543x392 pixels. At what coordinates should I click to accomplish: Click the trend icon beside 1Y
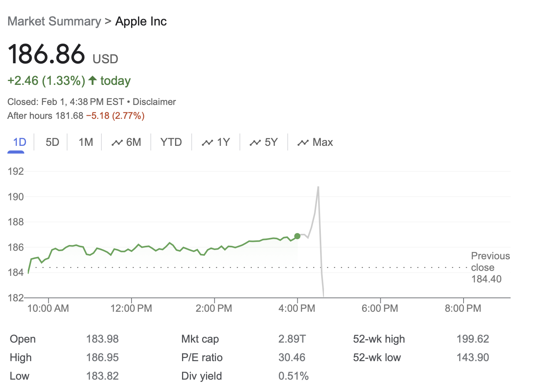click(x=207, y=143)
